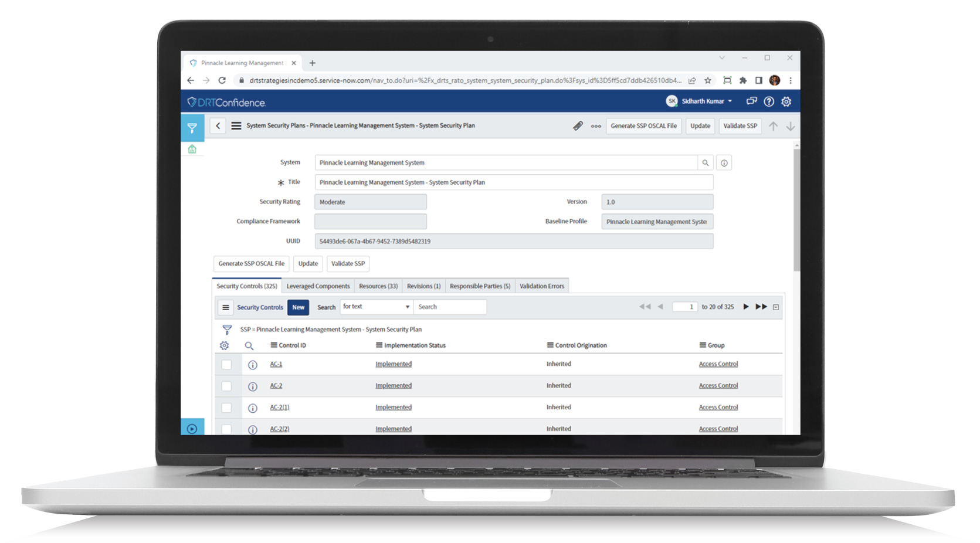The image size is (980, 543).
Task: Click the lower Validate SSP button
Action: tap(348, 264)
